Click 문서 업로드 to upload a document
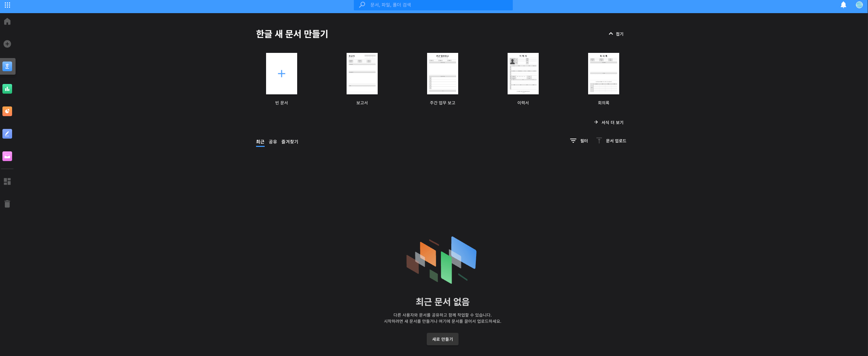Image resolution: width=868 pixels, height=356 pixels. (611, 141)
